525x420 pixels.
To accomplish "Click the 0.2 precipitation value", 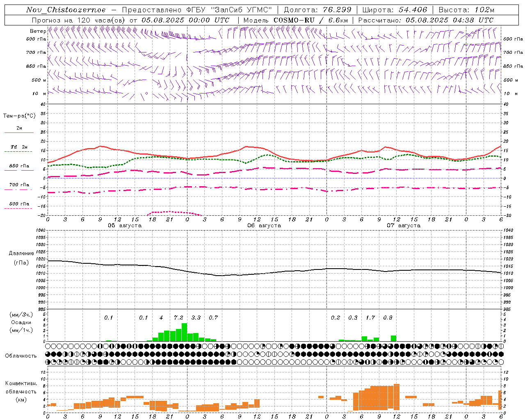I will 336,317.
